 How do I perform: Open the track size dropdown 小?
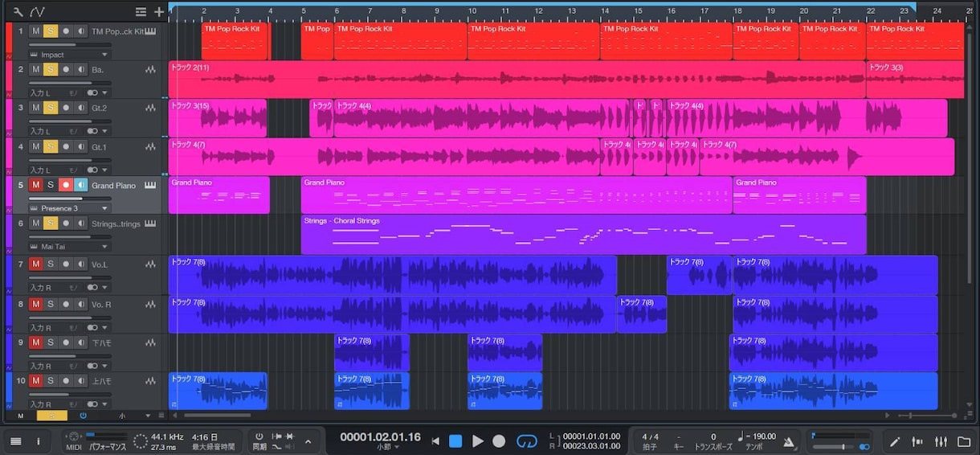133,416
